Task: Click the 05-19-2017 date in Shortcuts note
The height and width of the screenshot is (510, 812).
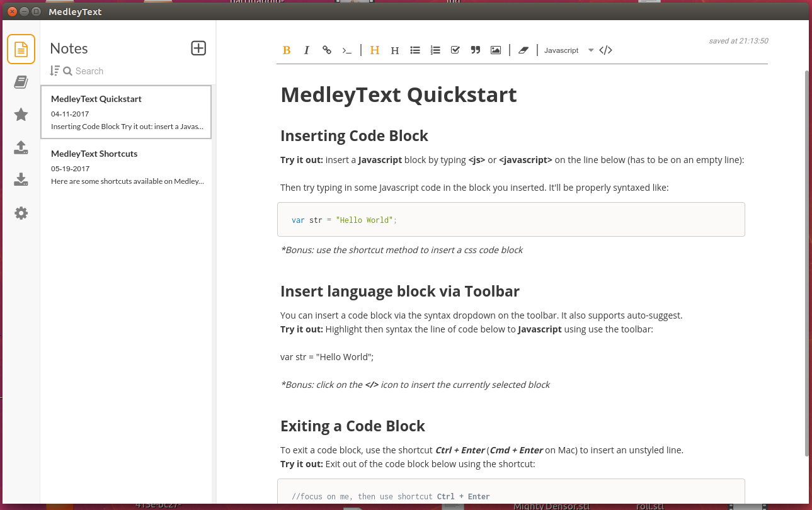Action: point(70,169)
